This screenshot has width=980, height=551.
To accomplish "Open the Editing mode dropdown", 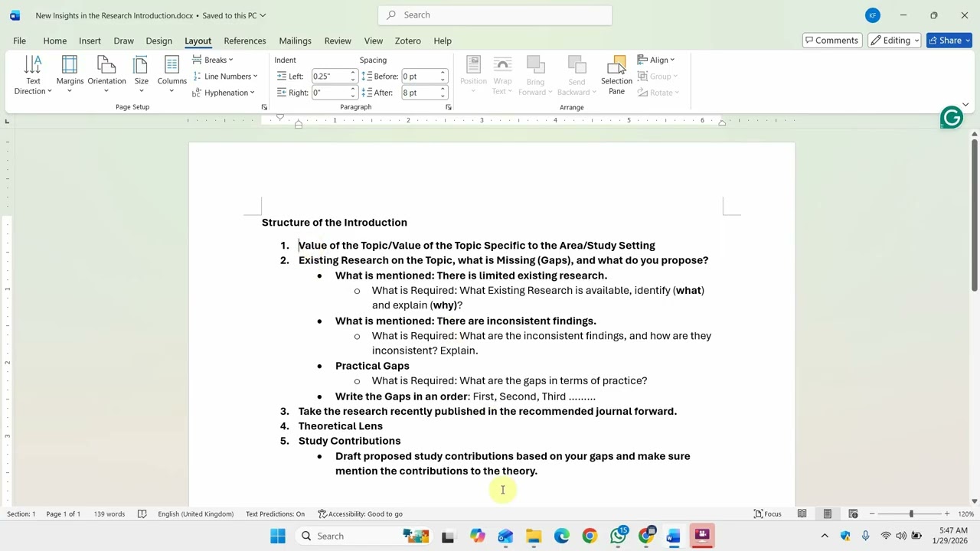I will coord(894,41).
